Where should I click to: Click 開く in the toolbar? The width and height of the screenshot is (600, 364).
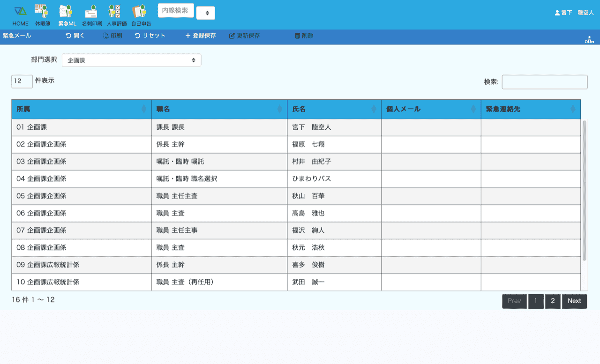[x=75, y=36]
